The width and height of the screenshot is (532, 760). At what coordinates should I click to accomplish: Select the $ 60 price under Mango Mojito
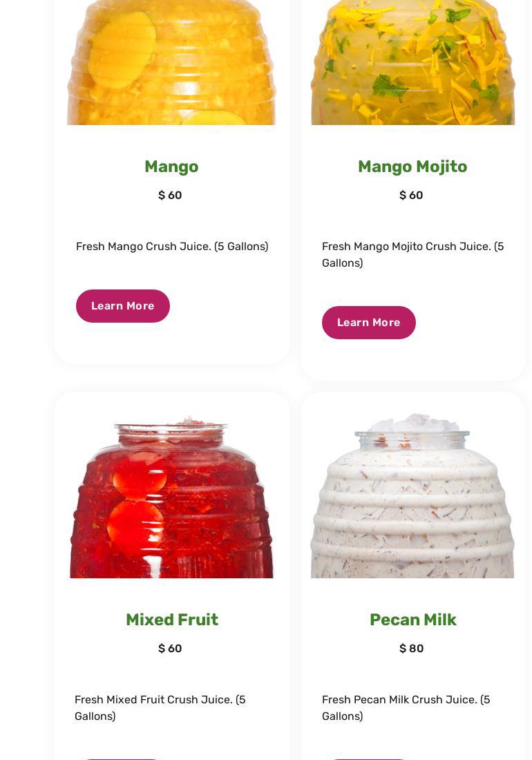tap(411, 196)
